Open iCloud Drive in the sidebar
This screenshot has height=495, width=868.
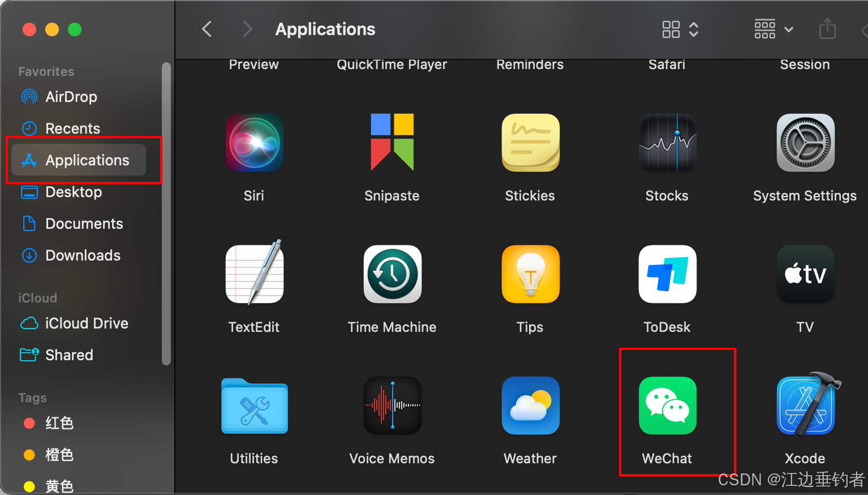(x=79, y=323)
